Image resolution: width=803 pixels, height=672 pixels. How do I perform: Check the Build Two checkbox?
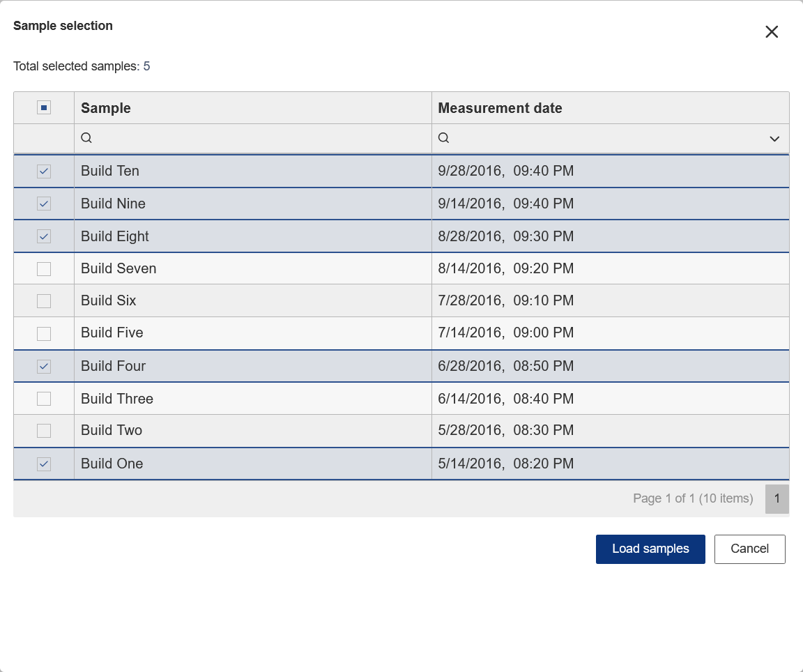click(x=44, y=431)
